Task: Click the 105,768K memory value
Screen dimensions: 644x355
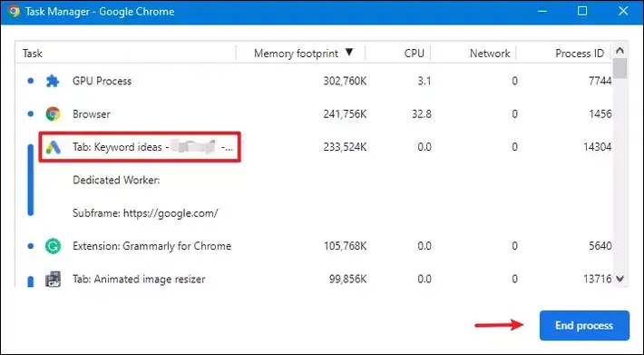Action: [345, 246]
